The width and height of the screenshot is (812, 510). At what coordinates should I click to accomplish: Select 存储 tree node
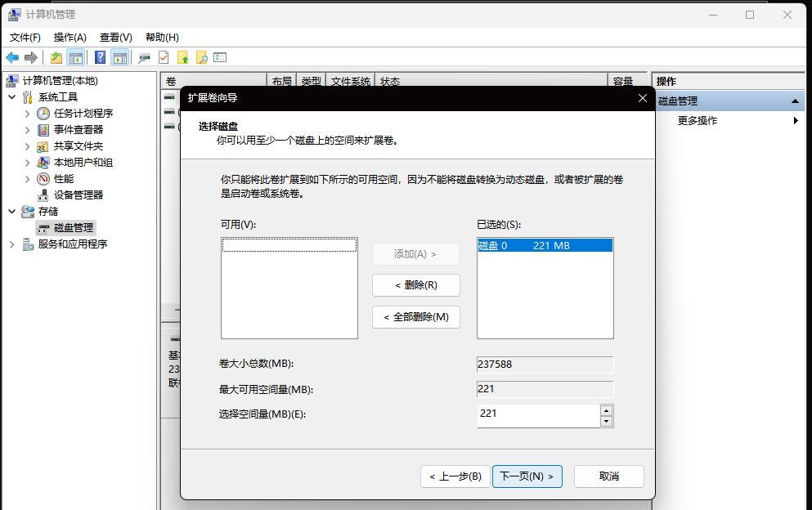[x=48, y=212]
